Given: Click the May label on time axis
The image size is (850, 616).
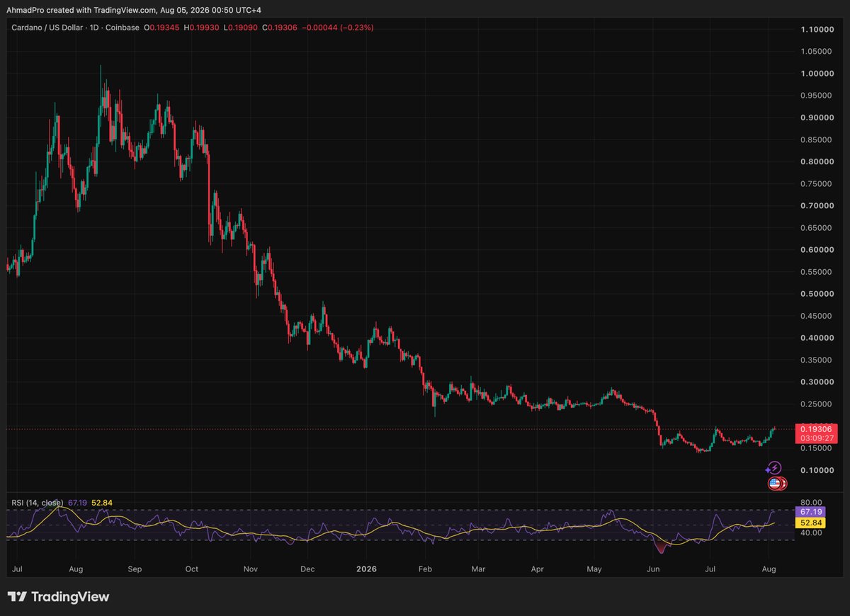Looking at the screenshot, I should [594, 569].
